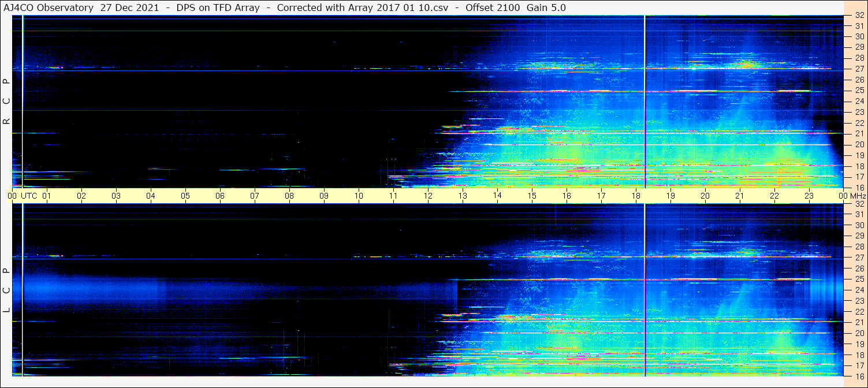Select the 16 MHz tick in LCP panel
Image resolution: width=868 pixels, height=388 pixels.
[859, 376]
